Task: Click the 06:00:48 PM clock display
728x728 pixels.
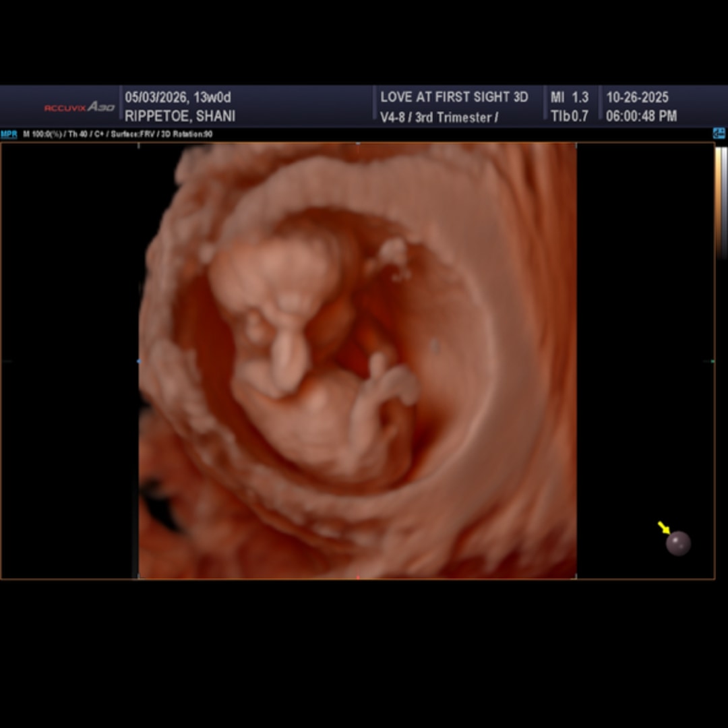Action: point(641,117)
